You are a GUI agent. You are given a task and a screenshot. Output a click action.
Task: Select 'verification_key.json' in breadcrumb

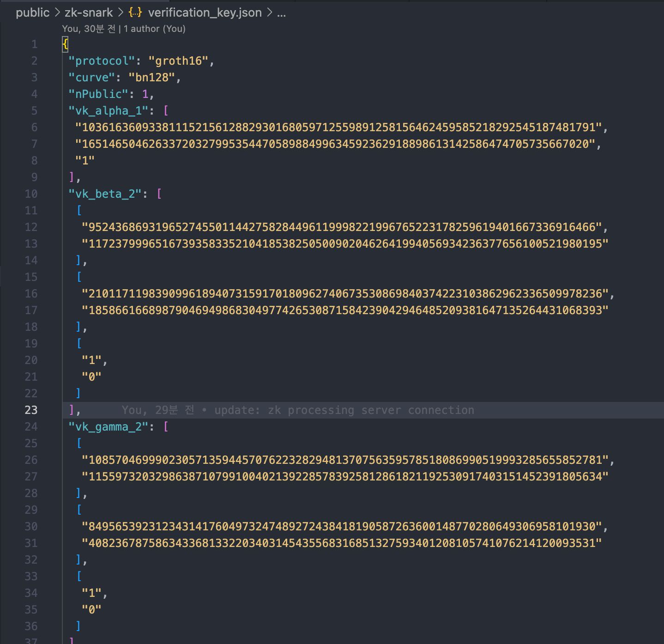pos(205,12)
